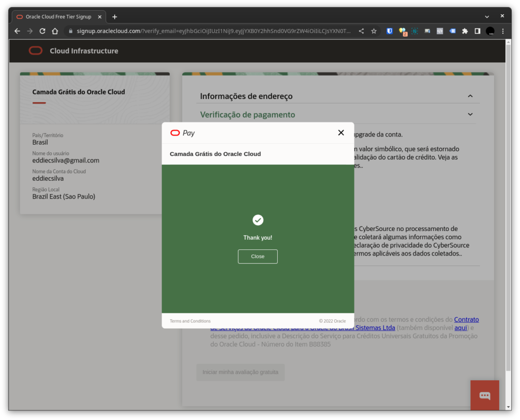This screenshot has height=420, width=520.
Task: Close the Oracle Pay dialog with X
Action: [x=341, y=133]
